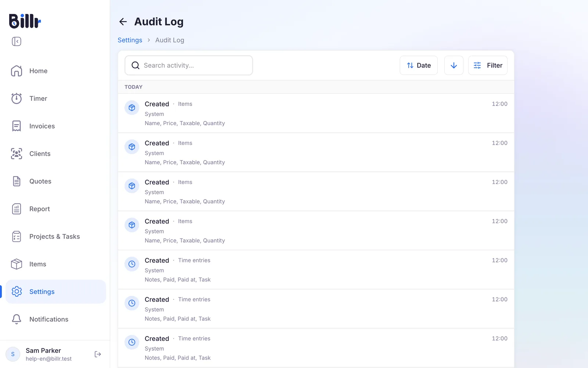This screenshot has height=368, width=588.
Task: Click the Audit Log breadcrumb text
Action: (x=170, y=40)
